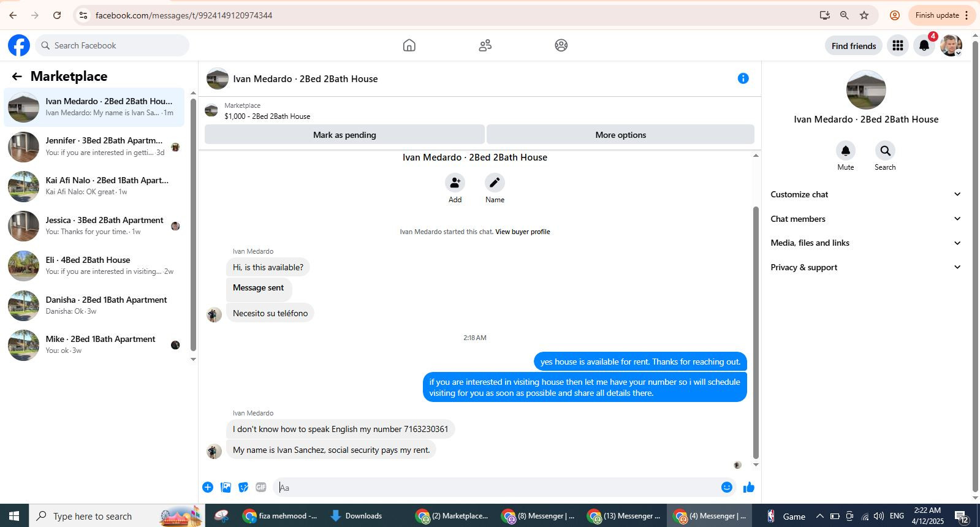The width and height of the screenshot is (980, 527).
Task: Open more actions plus icon
Action: [x=208, y=487]
